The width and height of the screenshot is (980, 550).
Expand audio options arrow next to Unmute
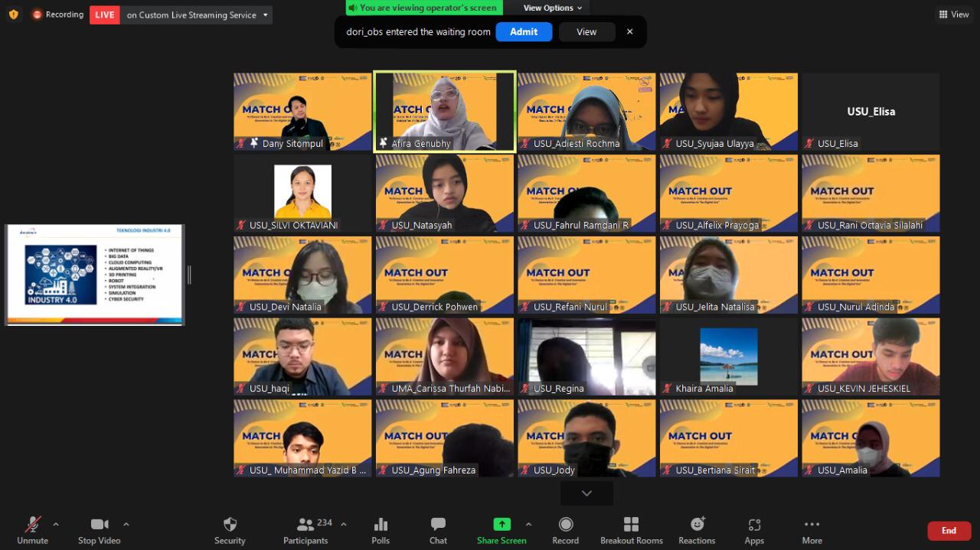[55, 524]
